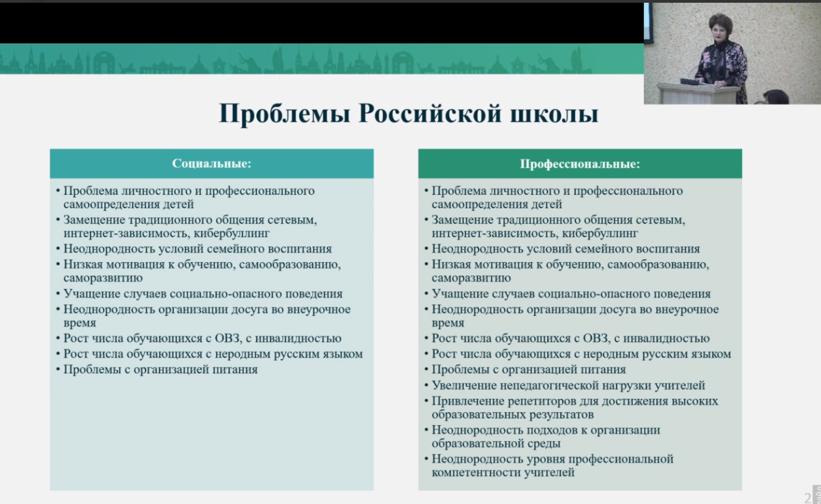Click 'Учащение случаев социально-опасного поведения' in right column
The width and height of the screenshot is (821, 504).
tap(571, 294)
